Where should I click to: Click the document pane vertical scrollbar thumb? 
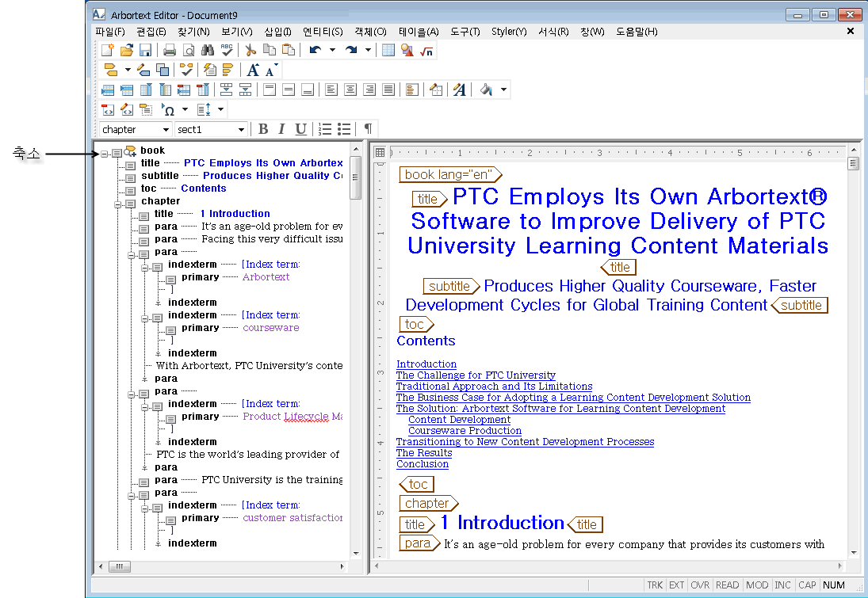point(853,163)
